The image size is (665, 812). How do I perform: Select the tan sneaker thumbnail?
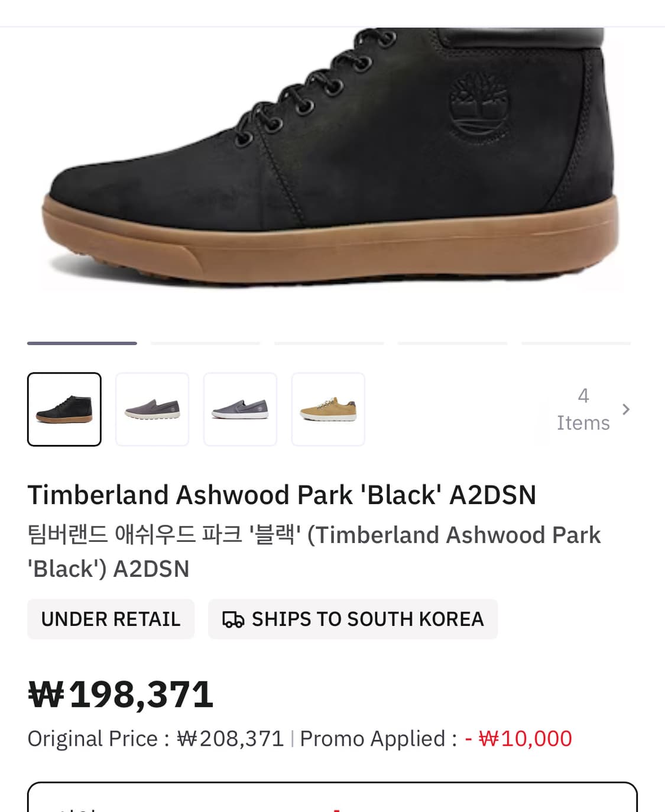click(x=328, y=409)
